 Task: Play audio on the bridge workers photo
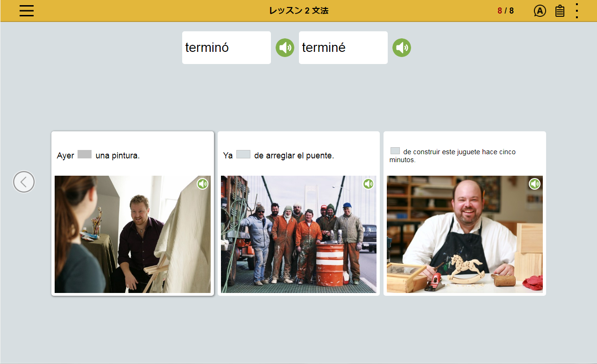tap(369, 184)
